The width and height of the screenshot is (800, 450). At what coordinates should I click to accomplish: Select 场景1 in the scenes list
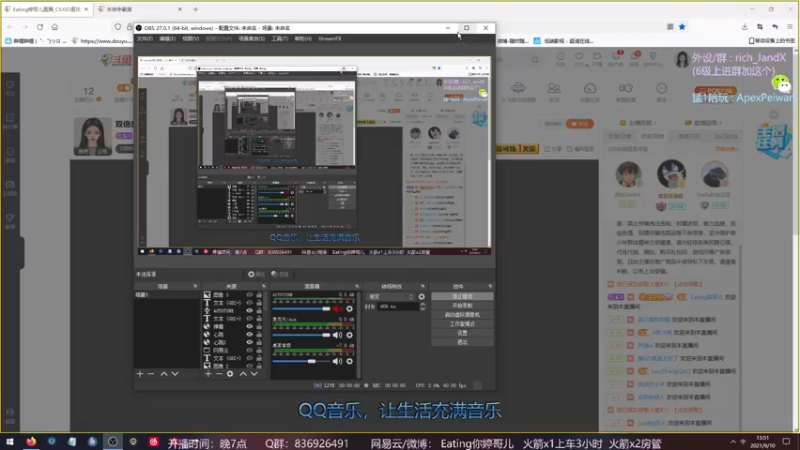click(x=166, y=295)
